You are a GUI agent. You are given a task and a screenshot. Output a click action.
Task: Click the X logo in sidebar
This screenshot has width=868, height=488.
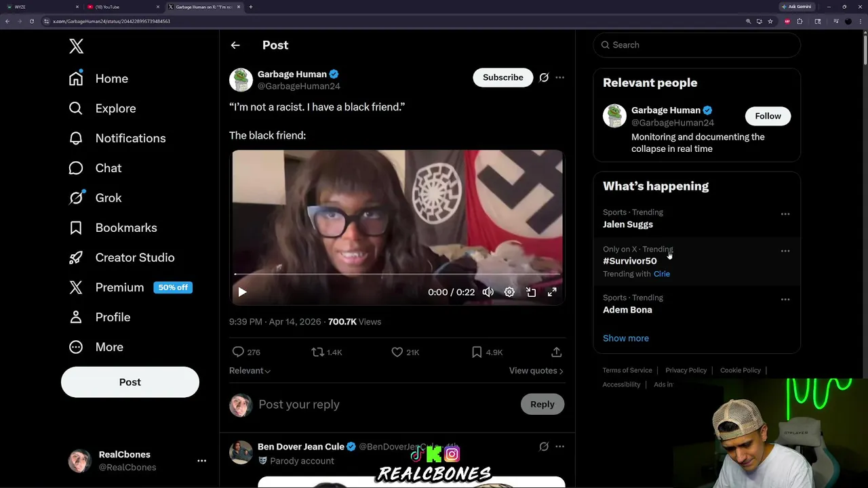pos(77,46)
